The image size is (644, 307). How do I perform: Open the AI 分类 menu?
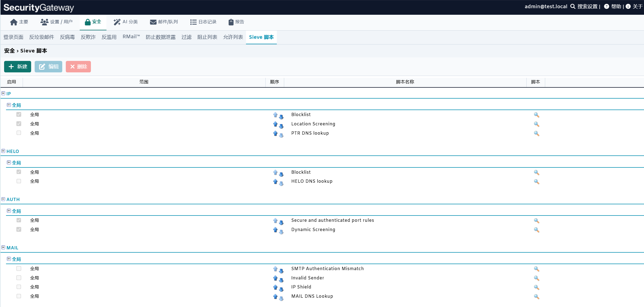[x=126, y=22]
